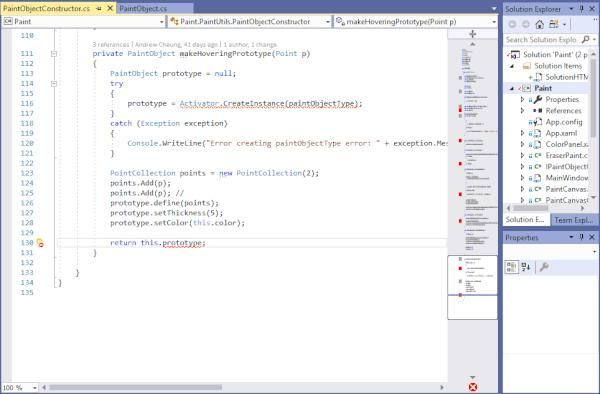600x394 pixels.
Task: Expand the MainWindow file node
Action: pos(522,178)
